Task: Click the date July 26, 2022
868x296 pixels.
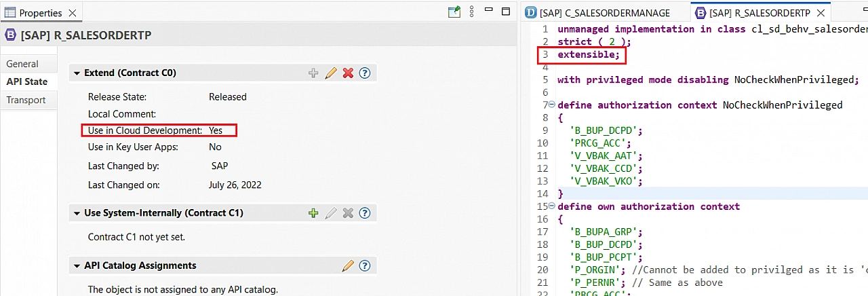Action: coord(235,185)
